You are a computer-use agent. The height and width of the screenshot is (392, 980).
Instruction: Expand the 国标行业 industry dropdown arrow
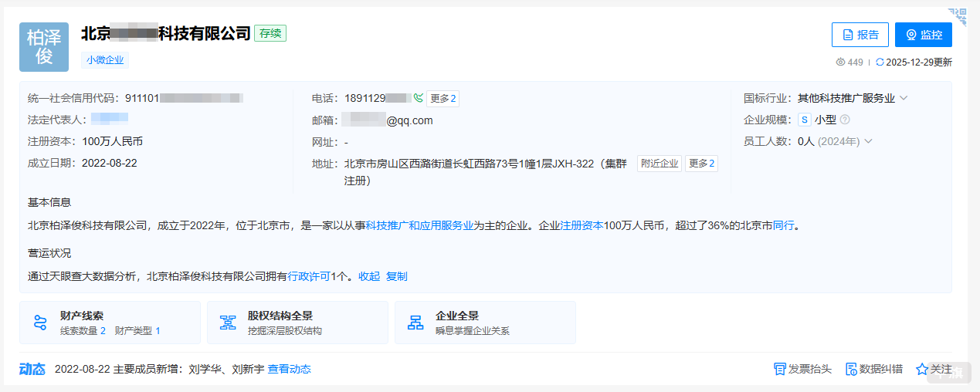point(904,98)
